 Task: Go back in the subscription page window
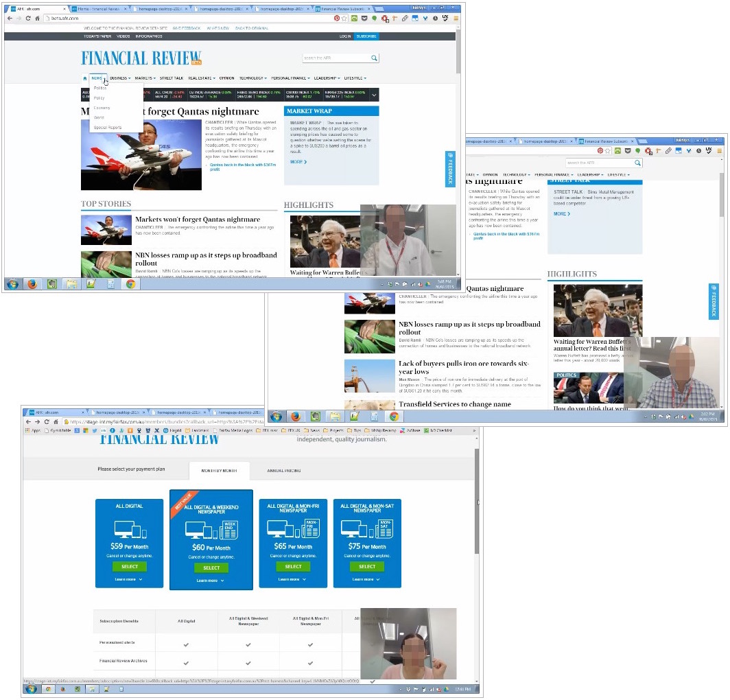click(28, 421)
